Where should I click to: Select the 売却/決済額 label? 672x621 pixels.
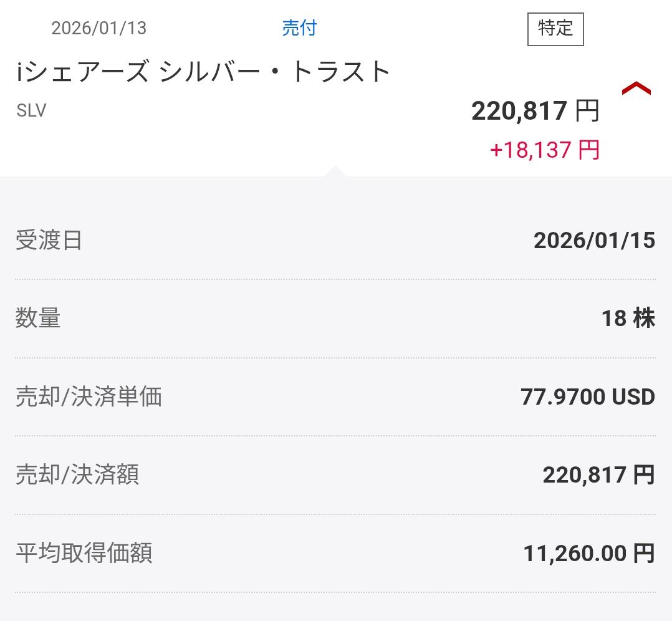[x=77, y=475]
